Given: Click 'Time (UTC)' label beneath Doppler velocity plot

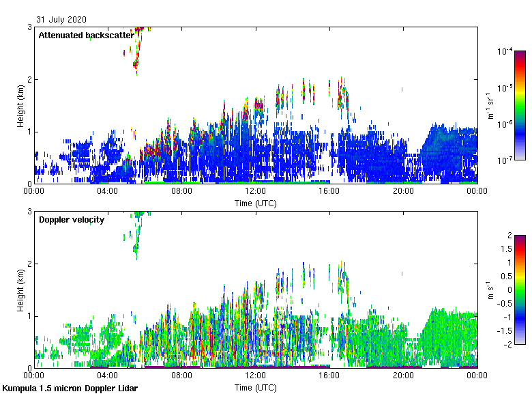Looking at the screenshot, I should (256, 388).
